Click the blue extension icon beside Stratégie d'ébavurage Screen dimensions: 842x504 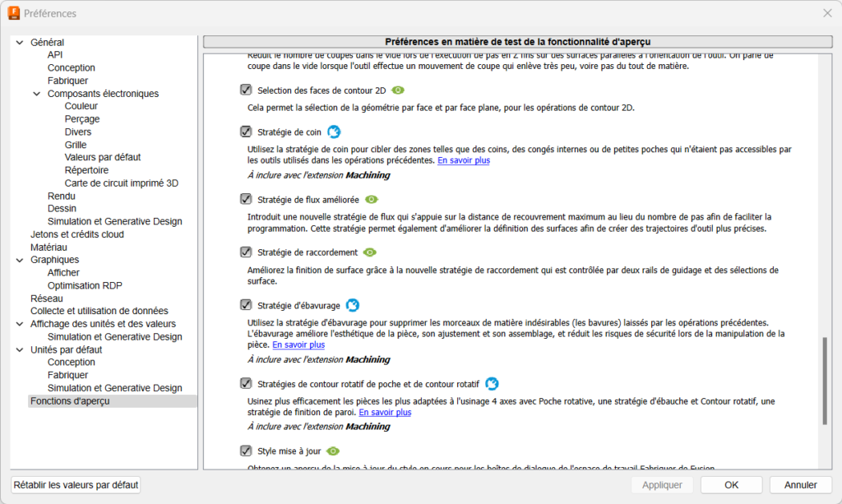(x=353, y=306)
